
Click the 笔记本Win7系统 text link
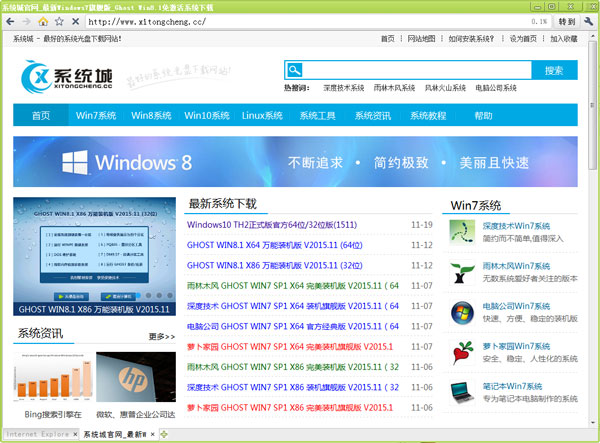tap(512, 386)
